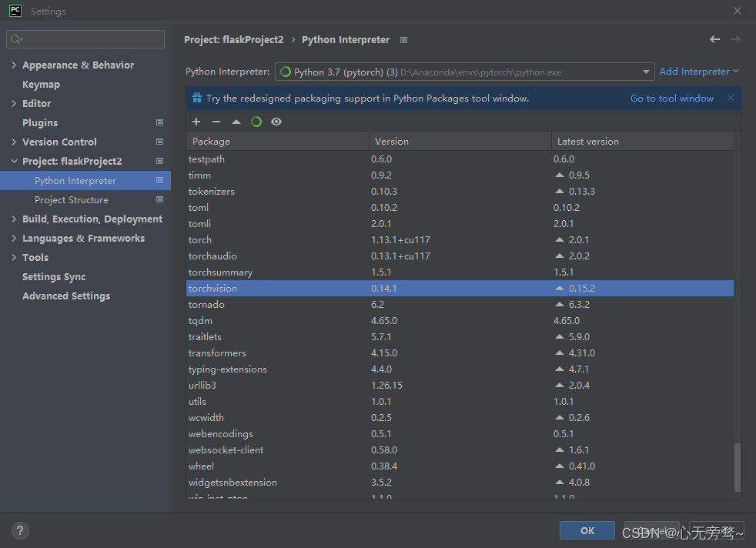This screenshot has height=548, width=756.
Task: Click the settings gear next to Python Interpreter breadcrumb
Action: pyautogui.click(x=403, y=39)
